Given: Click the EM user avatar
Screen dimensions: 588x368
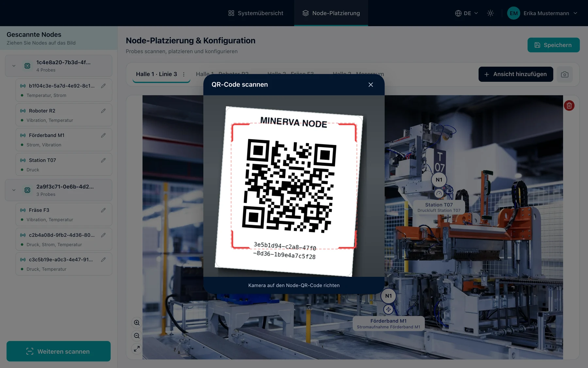Looking at the screenshot, I should point(514,13).
